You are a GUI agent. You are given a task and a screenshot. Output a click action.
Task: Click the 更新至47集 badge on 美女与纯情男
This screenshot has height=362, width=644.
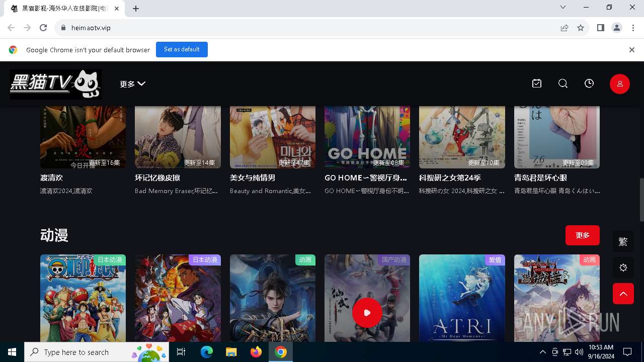click(x=294, y=163)
